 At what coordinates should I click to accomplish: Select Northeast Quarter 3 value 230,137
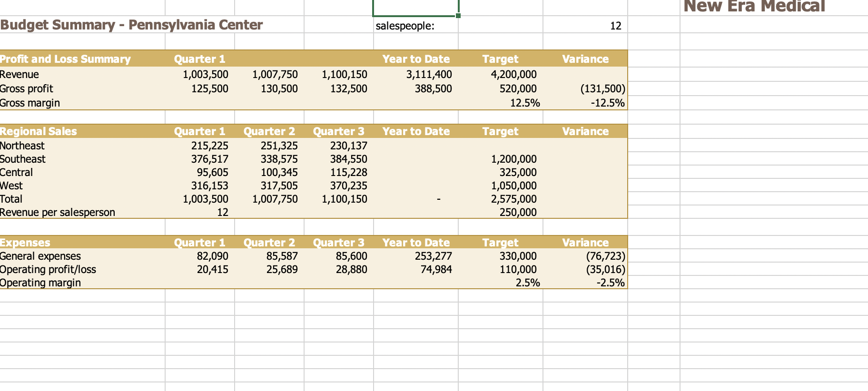point(349,146)
